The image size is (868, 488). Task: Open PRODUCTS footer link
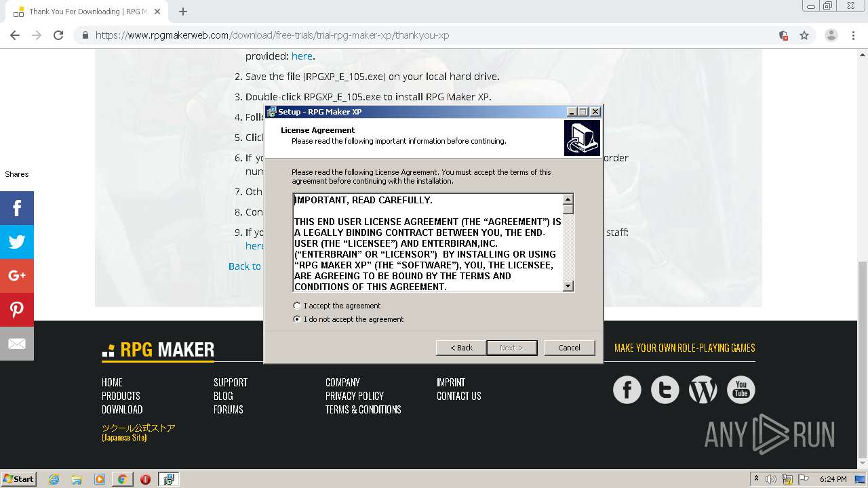point(121,396)
